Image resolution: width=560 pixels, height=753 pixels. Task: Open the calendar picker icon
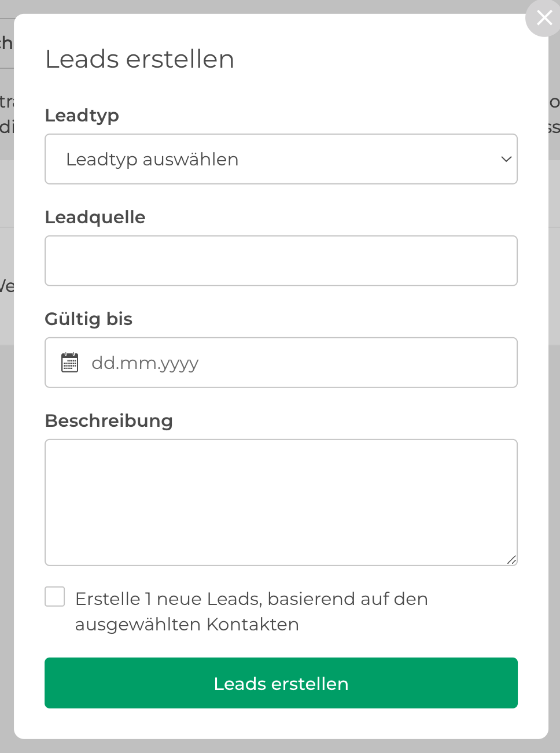(x=69, y=363)
